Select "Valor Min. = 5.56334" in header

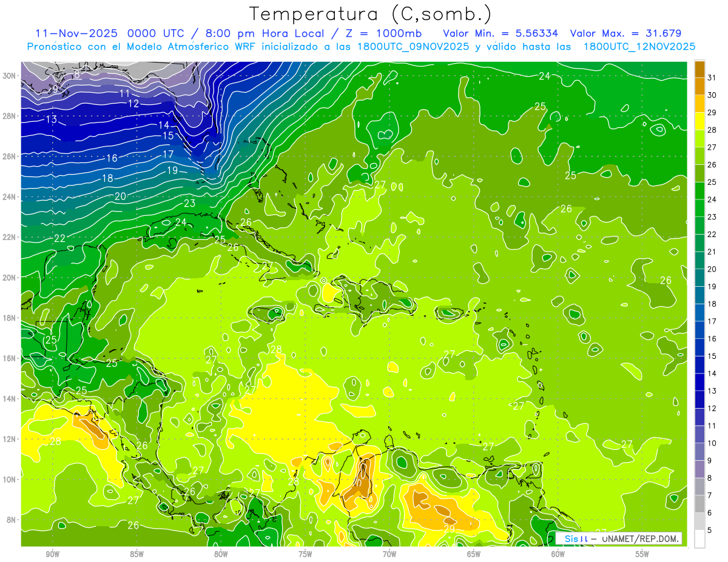click(500, 33)
